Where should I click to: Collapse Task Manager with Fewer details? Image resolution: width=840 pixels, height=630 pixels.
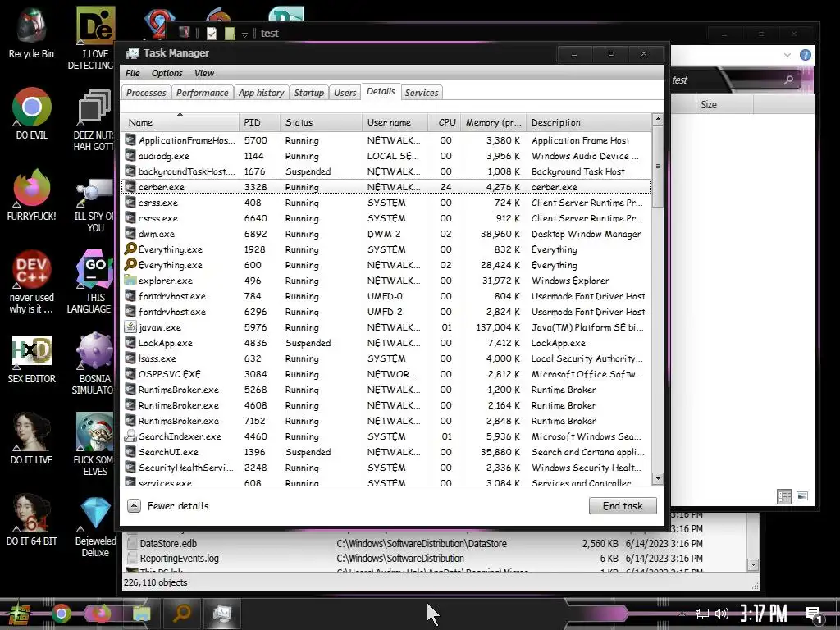[x=169, y=505]
